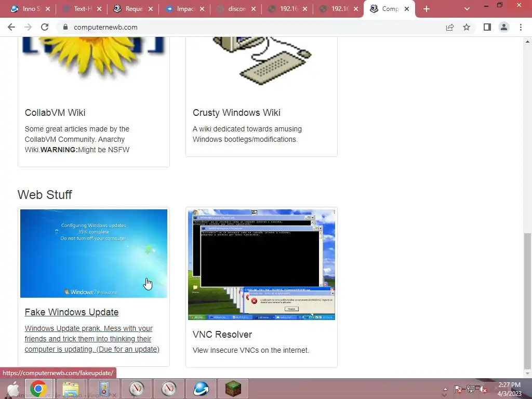Close the Text-H tab

point(99,9)
